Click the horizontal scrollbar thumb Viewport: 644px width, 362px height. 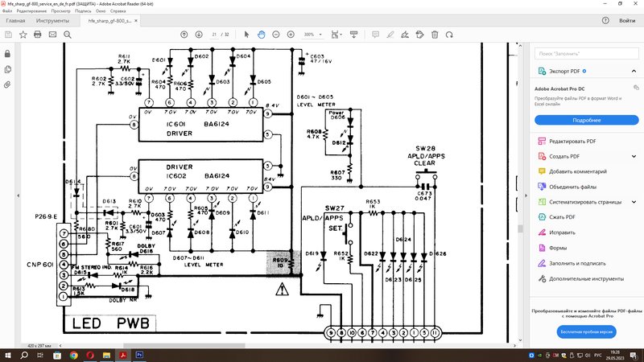[x=184, y=346]
